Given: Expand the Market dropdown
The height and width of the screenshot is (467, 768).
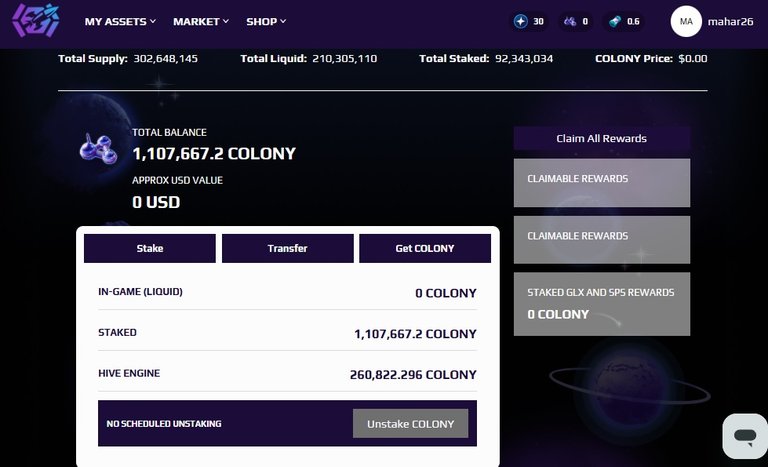Looking at the screenshot, I should point(201,22).
